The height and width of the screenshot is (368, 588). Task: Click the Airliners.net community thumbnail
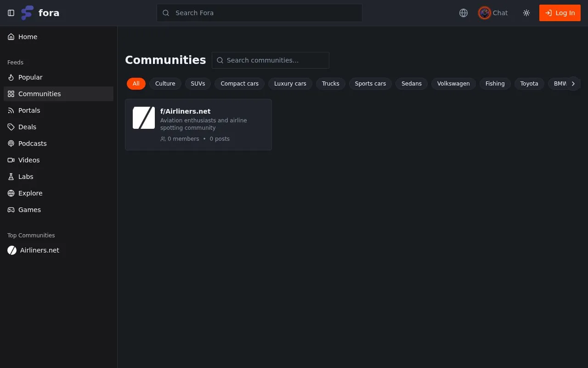coord(144,118)
